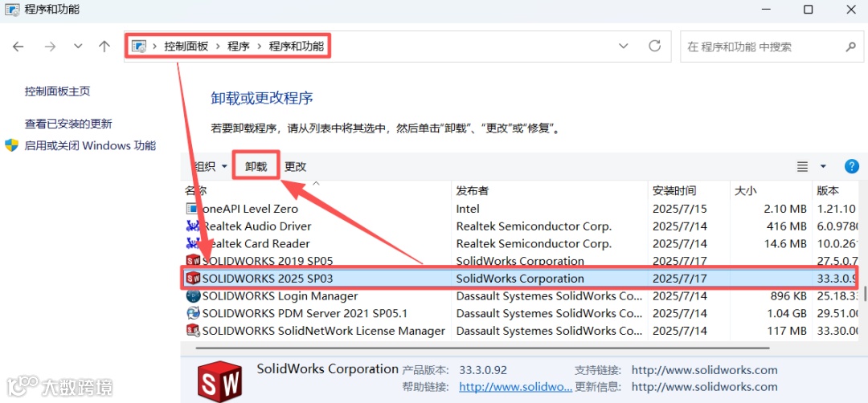Select 程序和功能 breadcrumb segment
The image size is (868, 403).
296,47
